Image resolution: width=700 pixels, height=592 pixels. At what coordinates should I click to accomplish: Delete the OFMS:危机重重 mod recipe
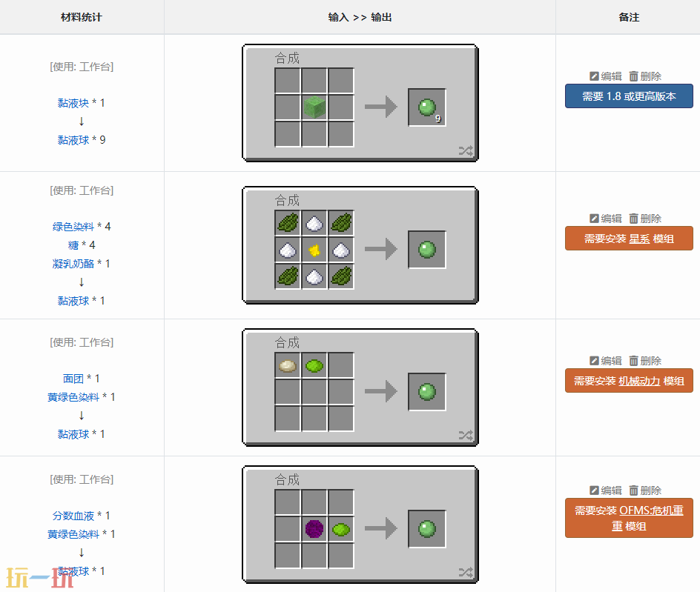(645, 490)
